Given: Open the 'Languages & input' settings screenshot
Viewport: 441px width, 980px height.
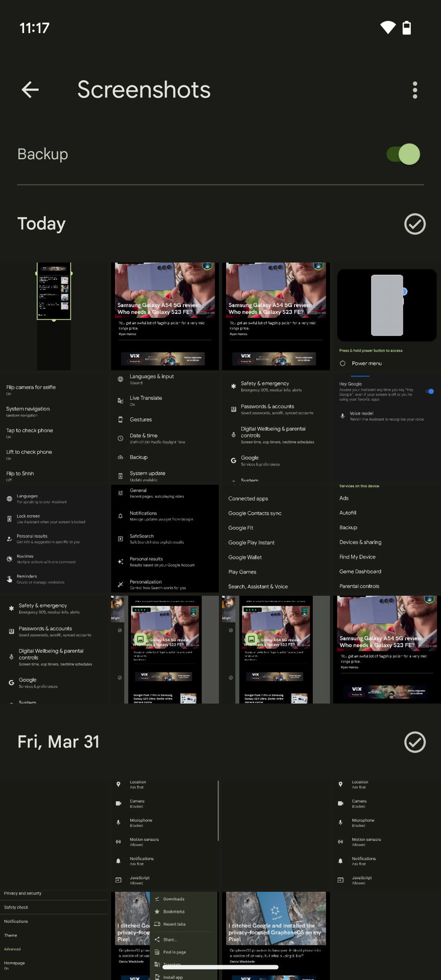Looking at the screenshot, I should [x=165, y=427].
